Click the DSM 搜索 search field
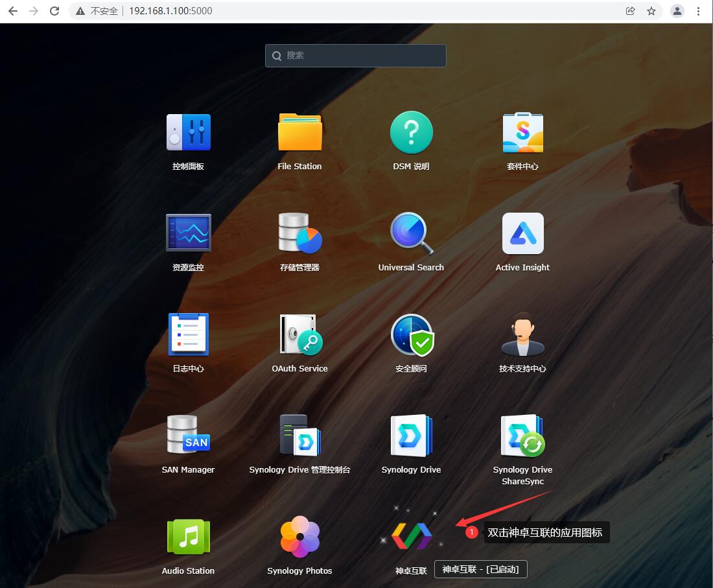 coord(356,56)
